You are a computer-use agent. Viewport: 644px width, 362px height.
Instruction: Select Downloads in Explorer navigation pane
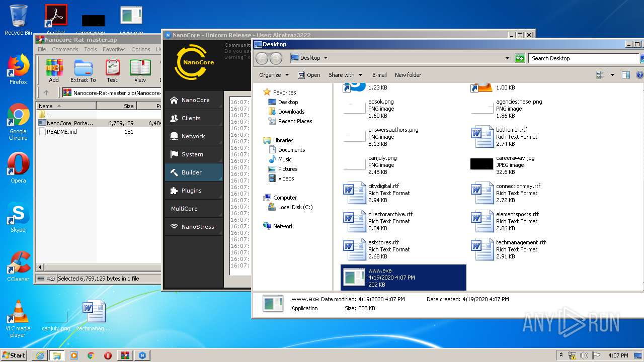(291, 112)
